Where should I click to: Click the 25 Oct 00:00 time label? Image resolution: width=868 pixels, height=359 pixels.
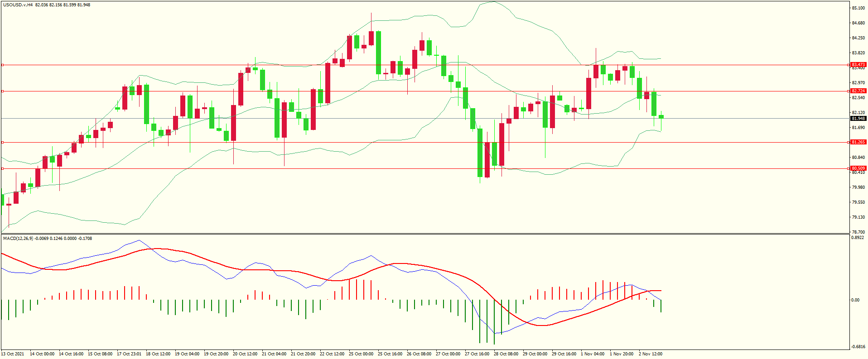pyautogui.click(x=361, y=354)
